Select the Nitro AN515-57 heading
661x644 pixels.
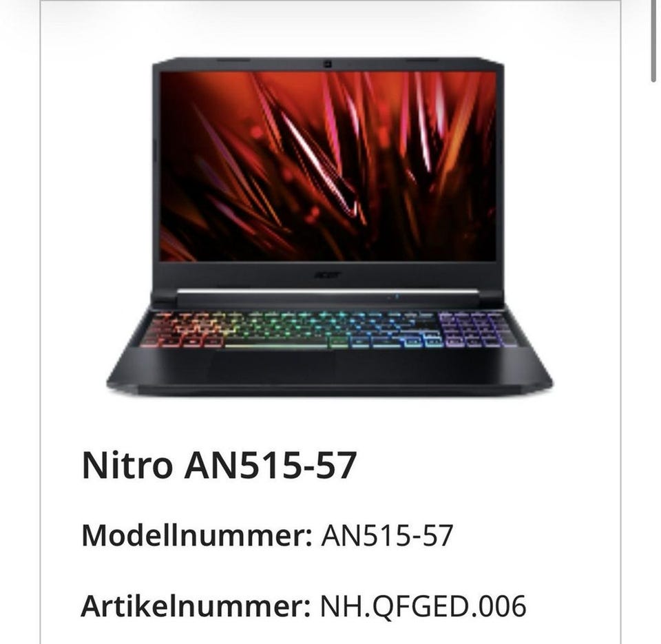point(219,465)
